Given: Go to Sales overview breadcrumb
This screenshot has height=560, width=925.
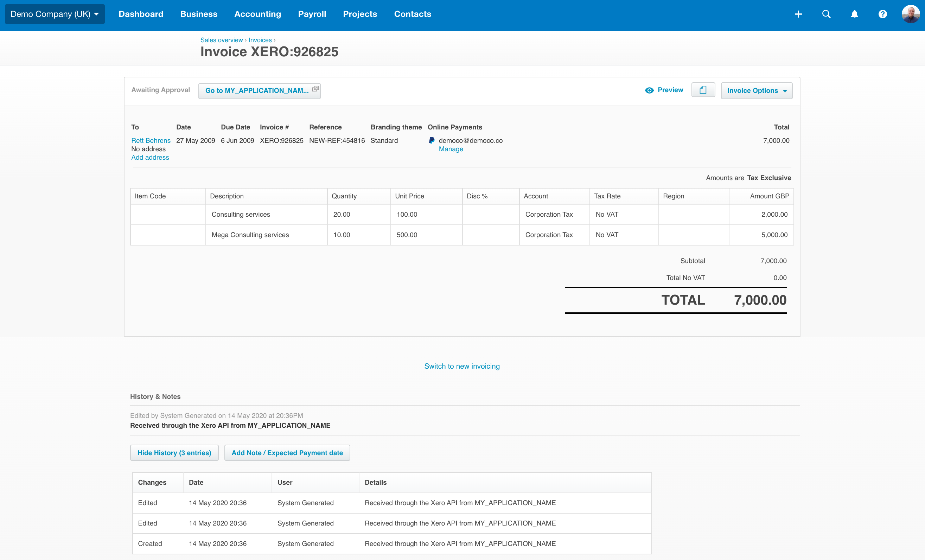Looking at the screenshot, I should pyautogui.click(x=222, y=40).
